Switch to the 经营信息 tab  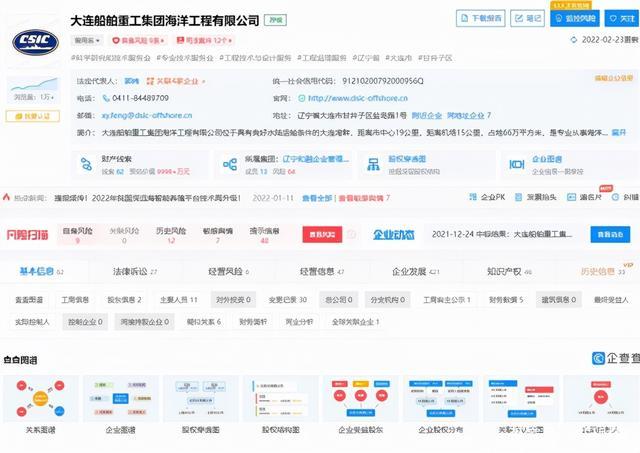coord(322,271)
